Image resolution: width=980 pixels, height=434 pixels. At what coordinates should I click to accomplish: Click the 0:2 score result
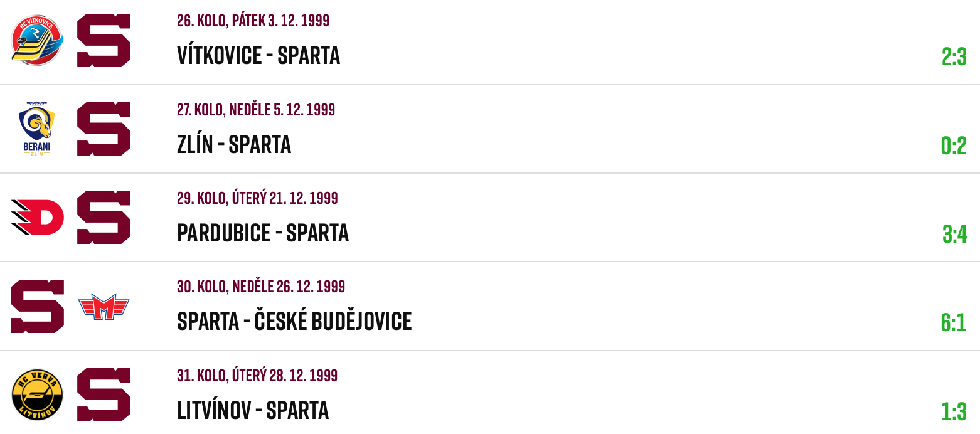(x=954, y=146)
